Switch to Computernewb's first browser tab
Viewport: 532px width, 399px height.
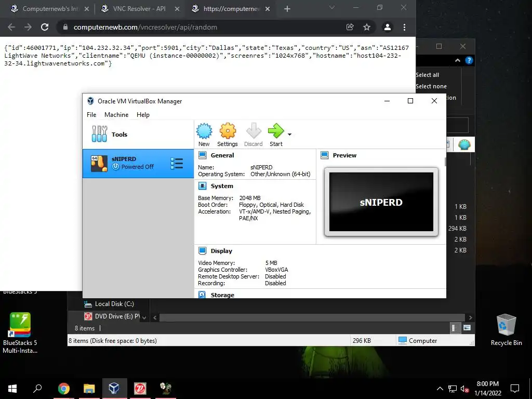50,9
